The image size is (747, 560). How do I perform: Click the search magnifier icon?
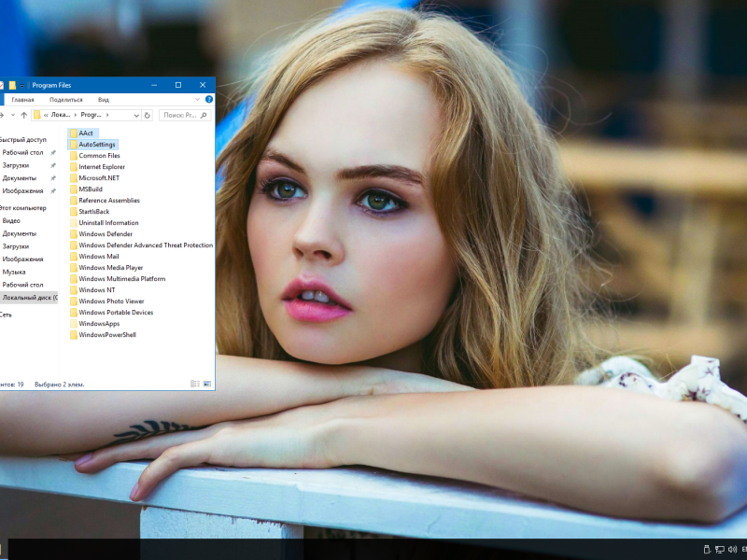coord(204,115)
